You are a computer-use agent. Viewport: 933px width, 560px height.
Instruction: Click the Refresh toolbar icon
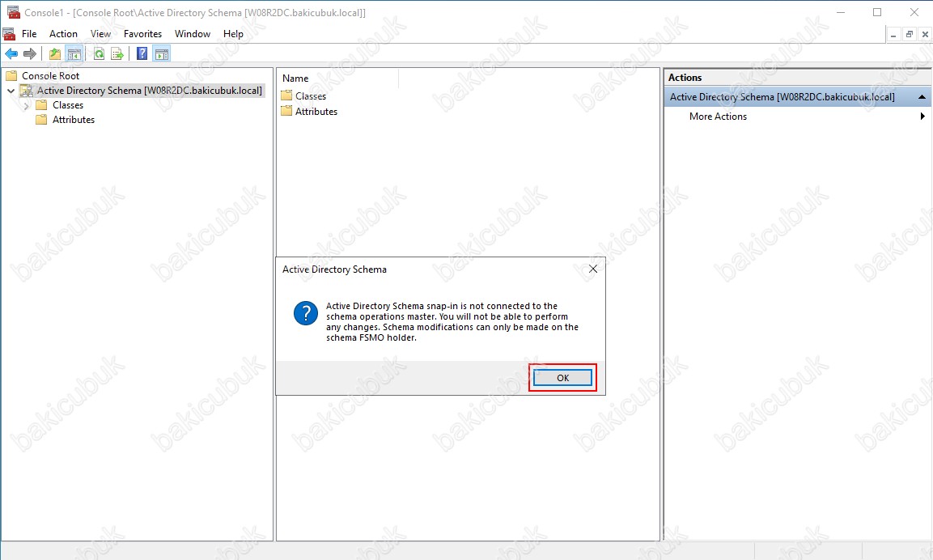click(x=99, y=54)
